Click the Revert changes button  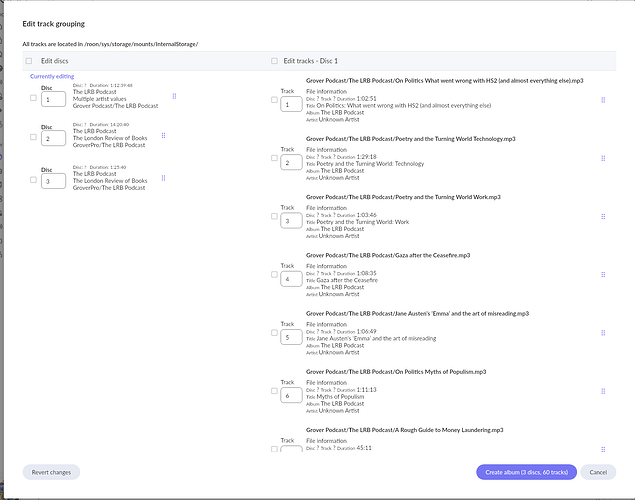point(51,472)
